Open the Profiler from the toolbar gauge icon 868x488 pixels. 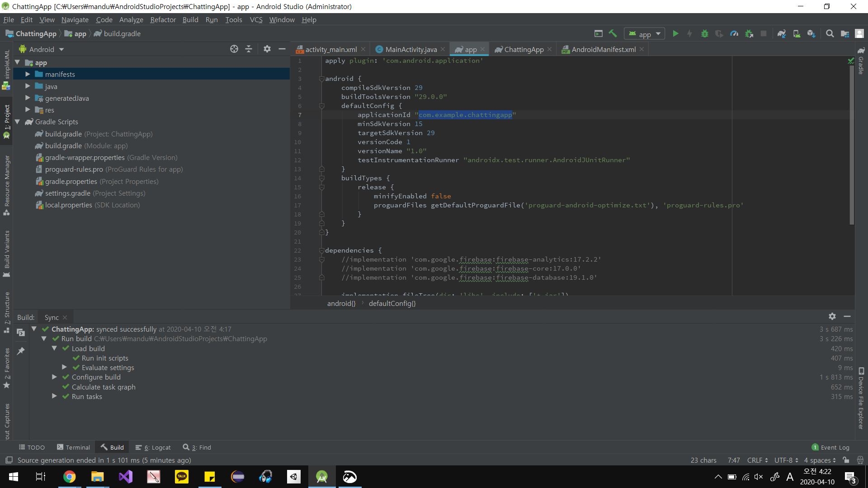734,33
